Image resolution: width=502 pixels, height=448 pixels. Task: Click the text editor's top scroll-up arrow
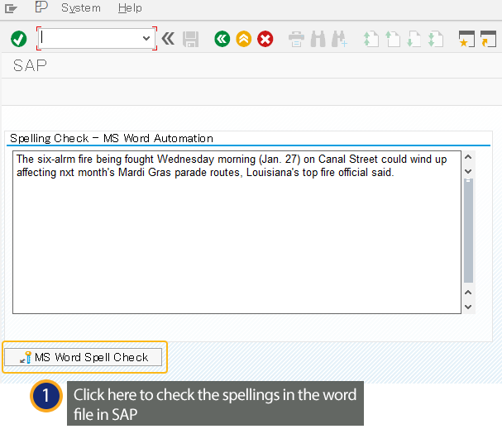[468, 157]
